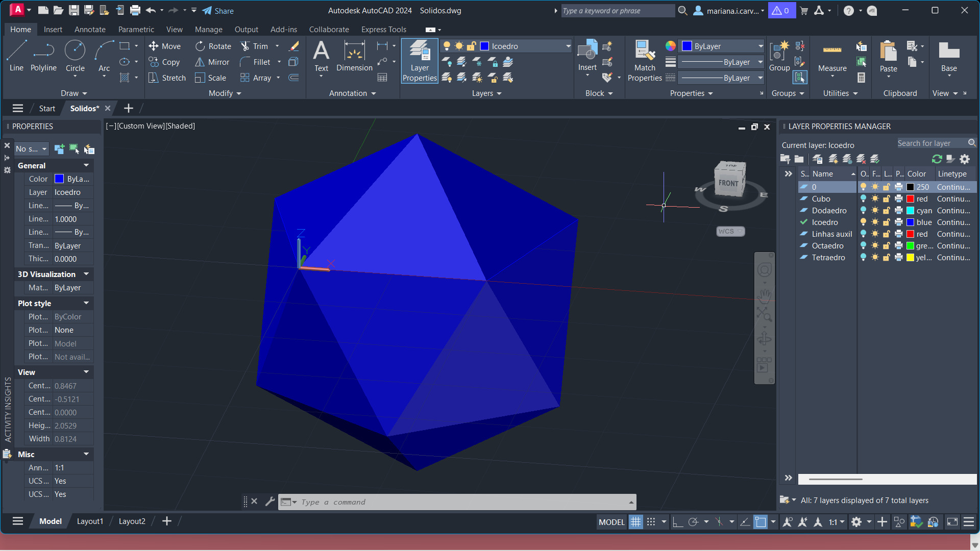Click the FRONT face of ViewCube
Viewport: 980px width, 551px height.
(728, 183)
